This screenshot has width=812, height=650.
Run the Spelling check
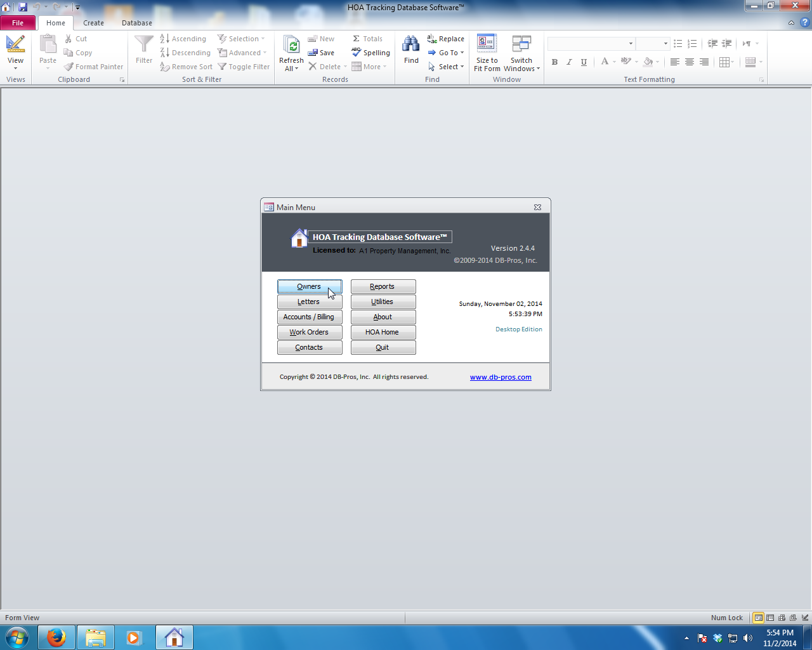coord(370,53)
